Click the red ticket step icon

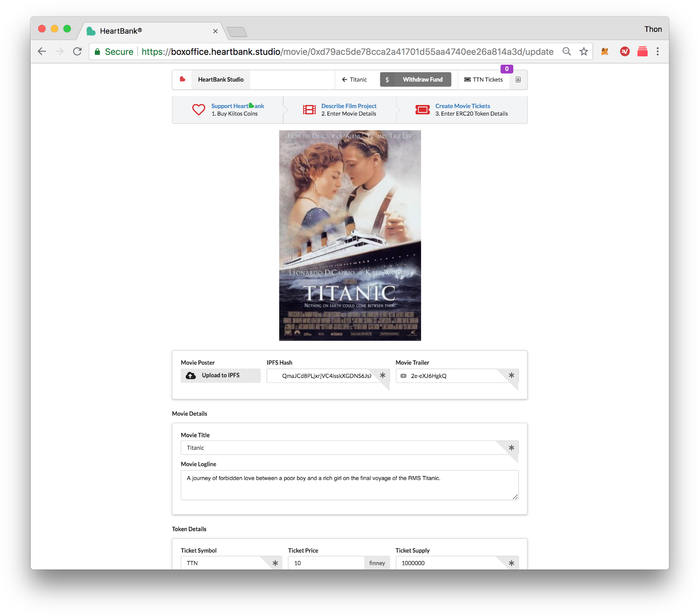coord(423,109)
